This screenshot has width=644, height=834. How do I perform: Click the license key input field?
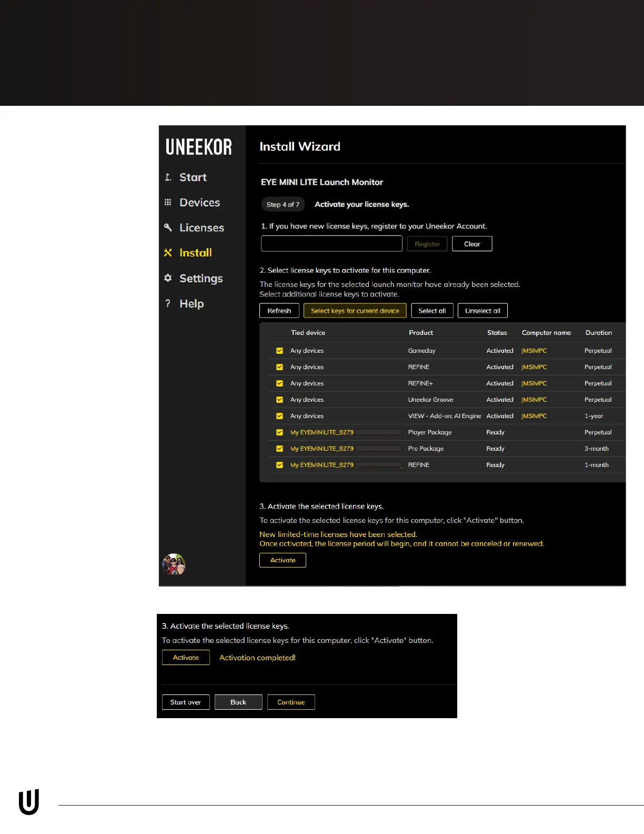pos(331,244)
